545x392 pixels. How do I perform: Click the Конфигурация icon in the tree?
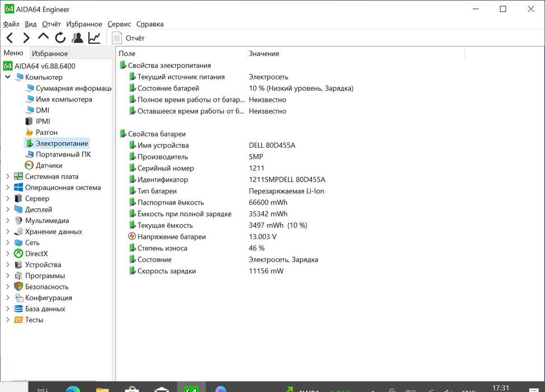(19, 298)
